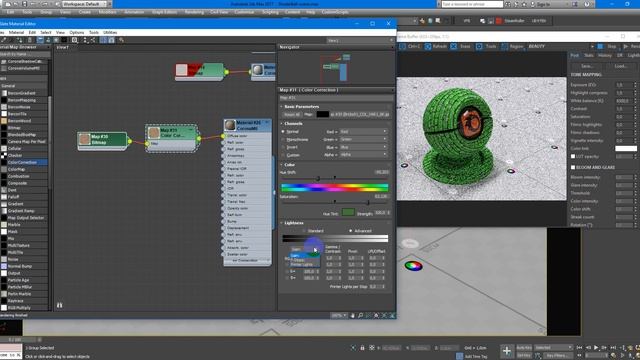640x360 pixels.
Task: Click the Tools icon in frame buffer toolbar
Action: click(x=479, y=47)
